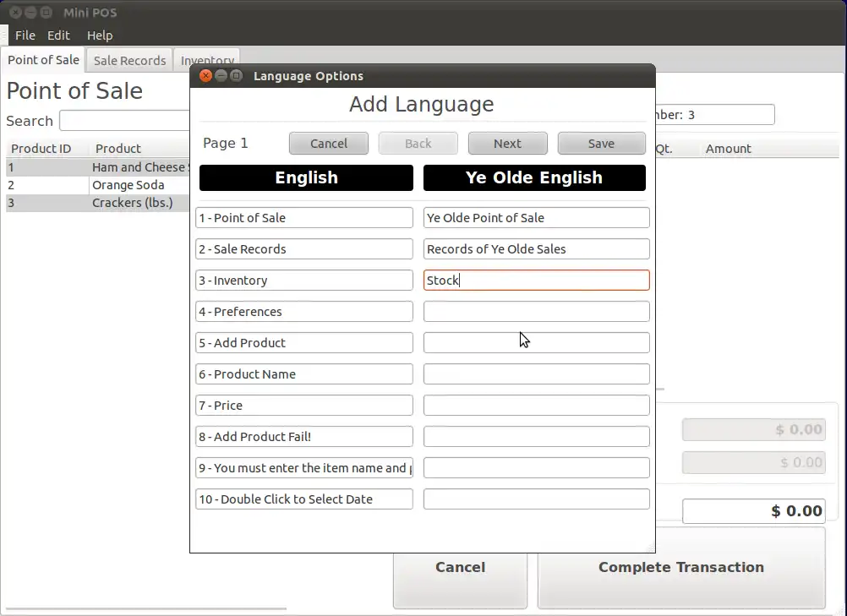This screenshot has width=847, height=616.
Task: Click the Amount column header
Action: click(728, 149)
